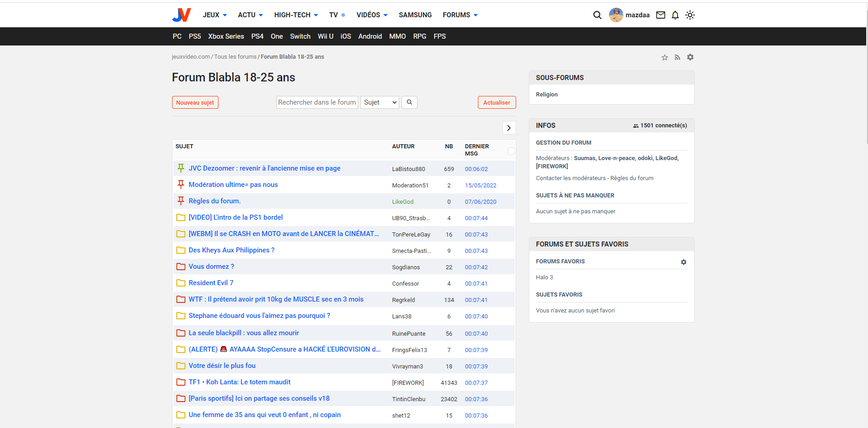
Task: Open the forum RSS feed icon
Action: tap(677, 57)
